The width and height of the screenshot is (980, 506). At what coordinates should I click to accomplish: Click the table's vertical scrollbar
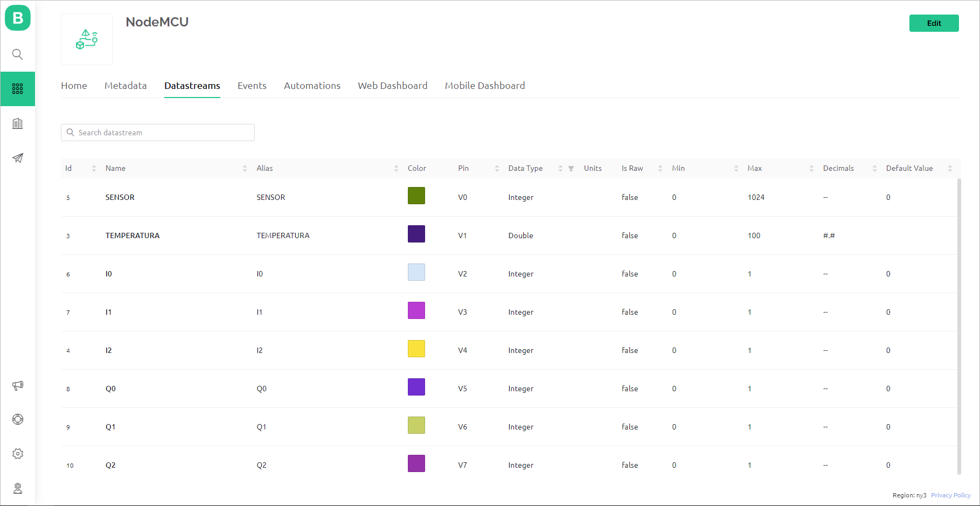[x=959, y=327]
